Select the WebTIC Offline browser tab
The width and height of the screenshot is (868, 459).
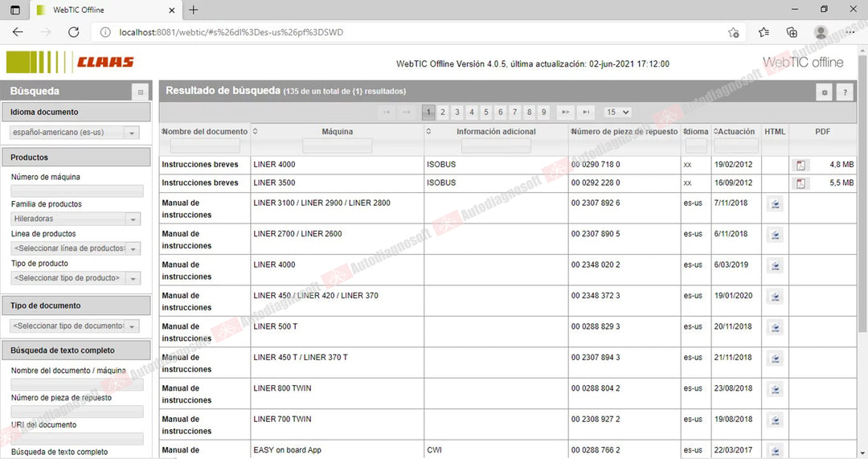pos(105,10)
